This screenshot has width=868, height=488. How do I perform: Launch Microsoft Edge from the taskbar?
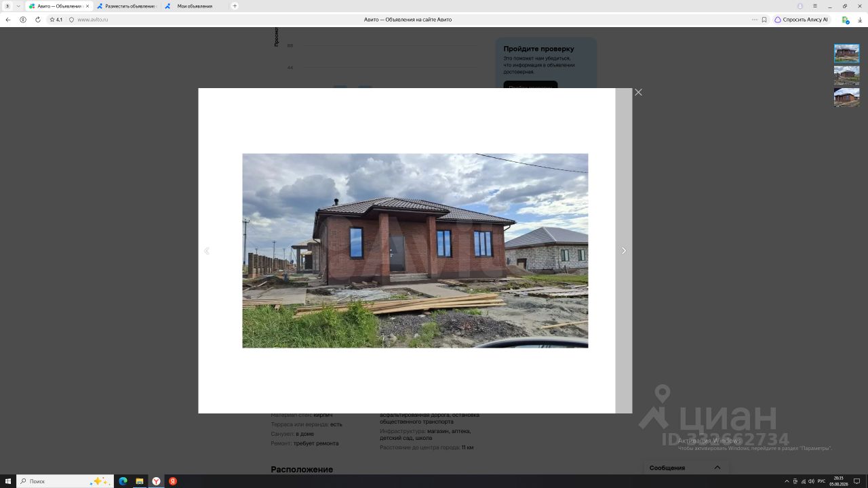click(123, 481)
